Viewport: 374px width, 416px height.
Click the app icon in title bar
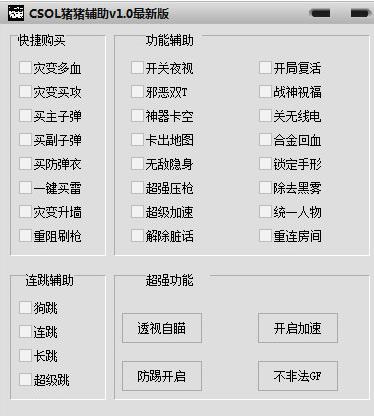(16, 13)
